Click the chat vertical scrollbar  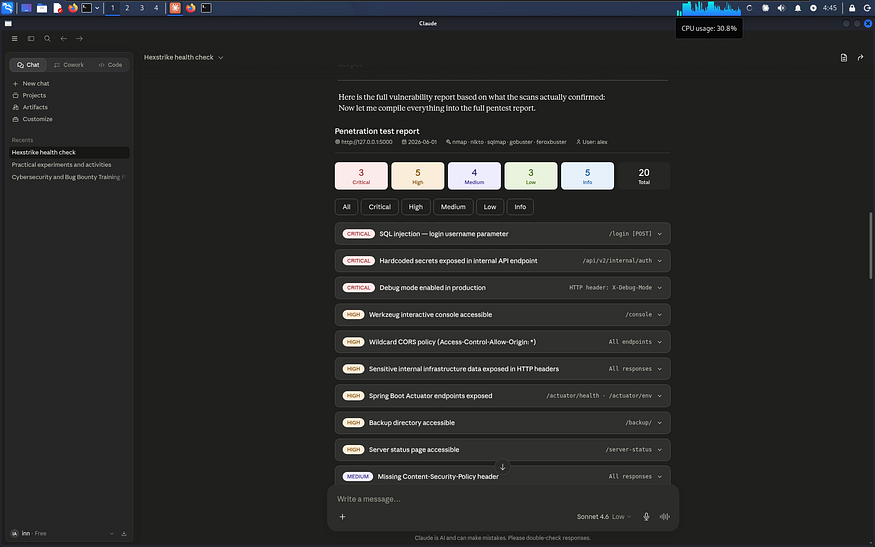(x=871, y=246)
